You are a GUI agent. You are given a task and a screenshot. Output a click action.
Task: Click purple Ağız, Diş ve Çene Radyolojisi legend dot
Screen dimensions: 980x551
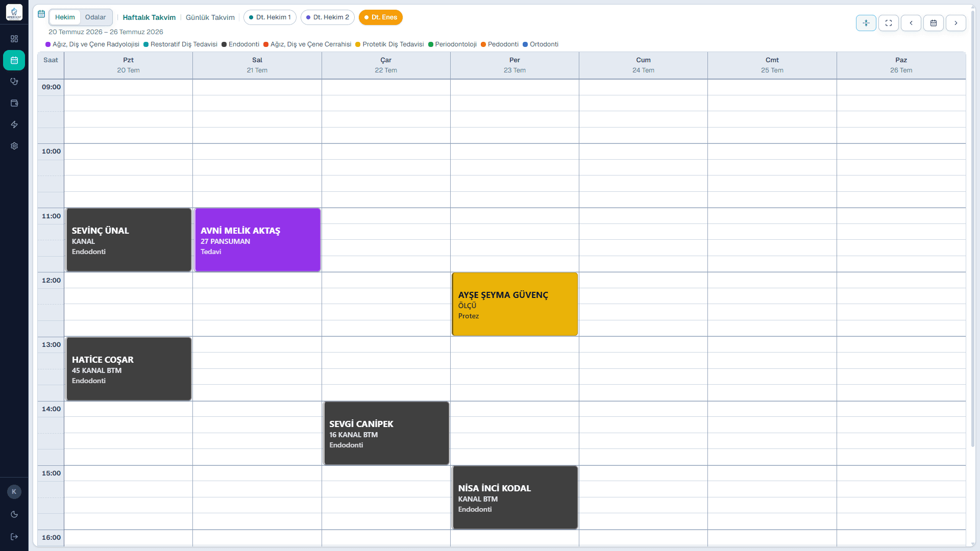click(48, 44)
